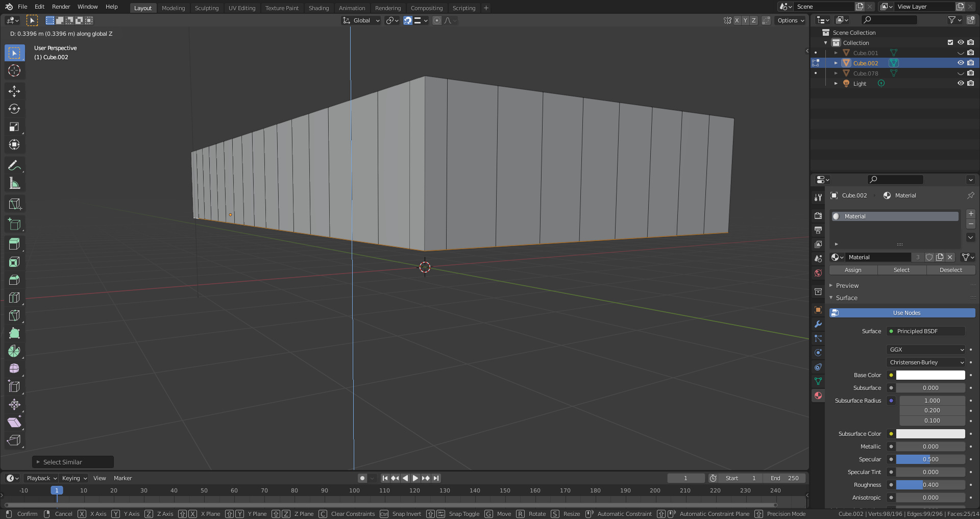Click the Assign material button
Screen dimensions: 980x519
pos(853,270)
